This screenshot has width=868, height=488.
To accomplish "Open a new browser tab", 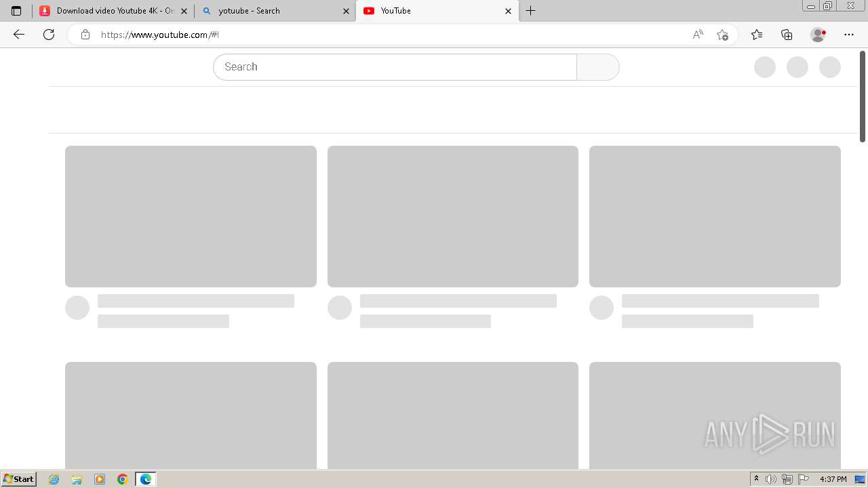I will 531,11.
